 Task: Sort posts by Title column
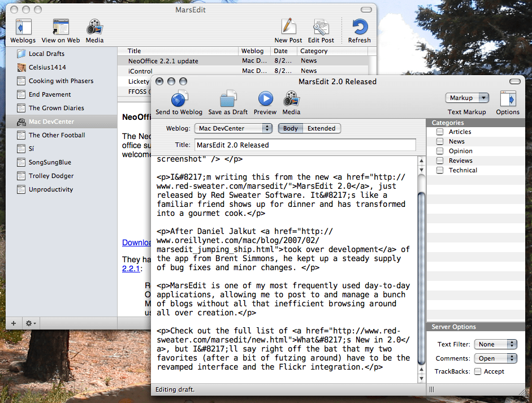[178, 51]
